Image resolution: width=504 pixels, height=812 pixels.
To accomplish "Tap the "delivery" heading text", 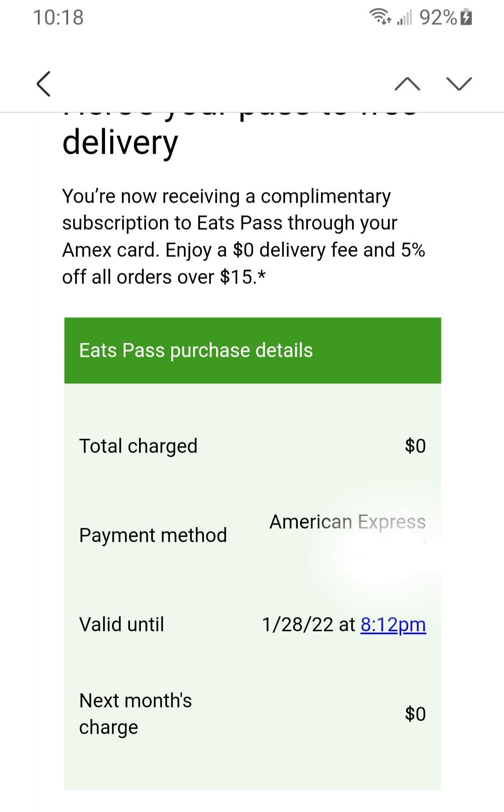I will (x=120, y=143).
